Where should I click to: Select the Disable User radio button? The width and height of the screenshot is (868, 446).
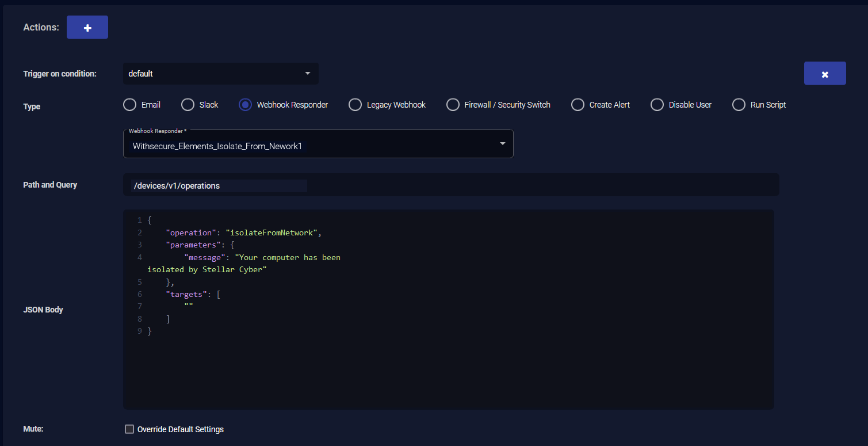pyautogui.click(x=657, y=105)
